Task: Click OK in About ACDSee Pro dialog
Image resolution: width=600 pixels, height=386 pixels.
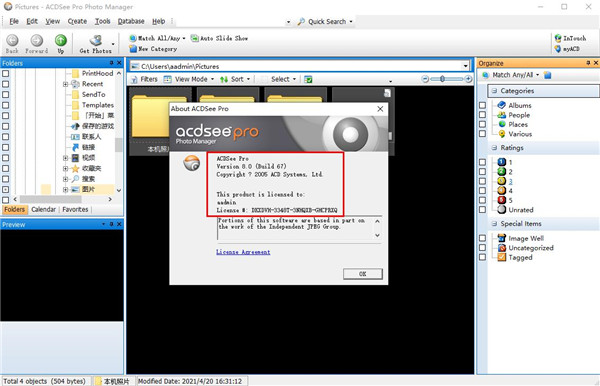Action: (362, 274)
